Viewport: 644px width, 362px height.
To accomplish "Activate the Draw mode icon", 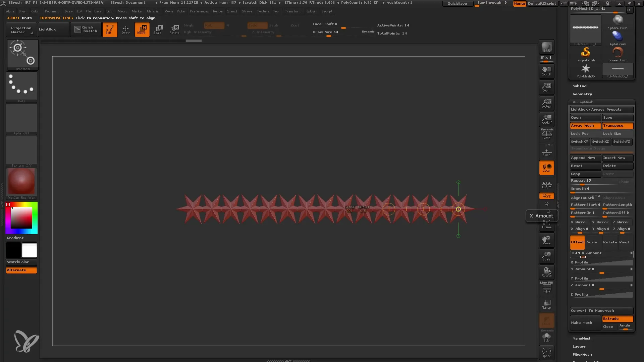I will coord(126,29).
